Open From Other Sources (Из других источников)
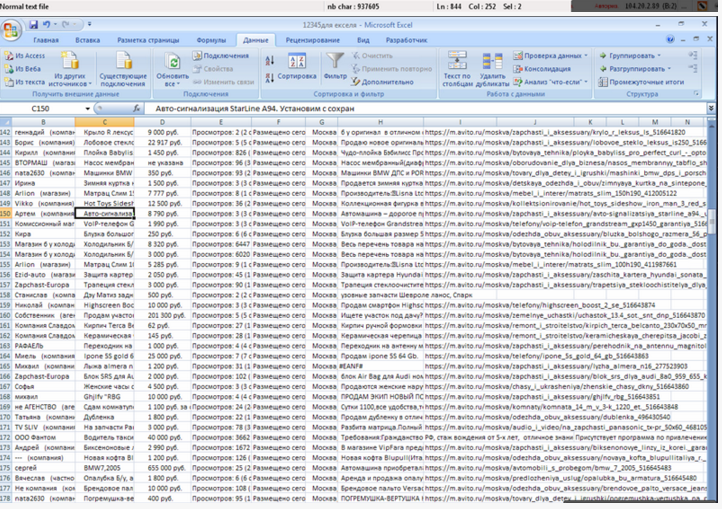722x509 pixels. click(70, 69)
